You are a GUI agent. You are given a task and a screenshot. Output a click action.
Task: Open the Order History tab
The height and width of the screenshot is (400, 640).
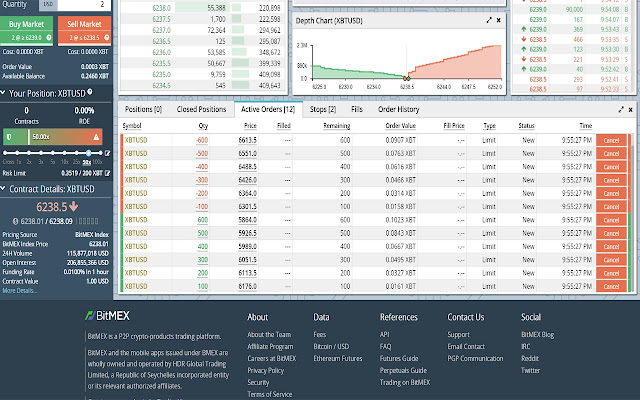point(398,109)
